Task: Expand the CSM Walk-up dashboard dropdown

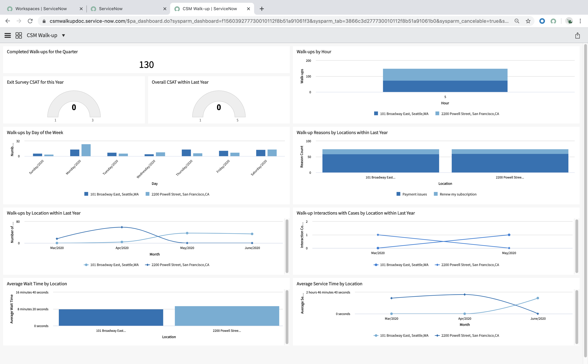Action: click(64, 35)
